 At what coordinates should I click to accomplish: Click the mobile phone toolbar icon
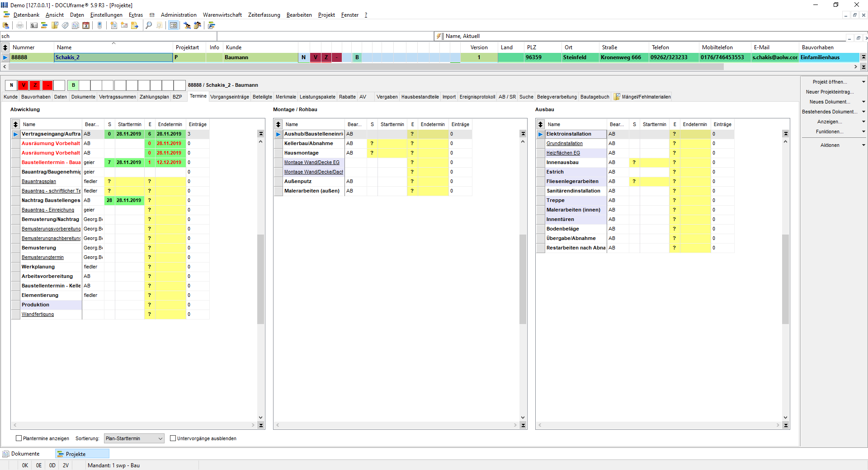[x=99, y=25]
